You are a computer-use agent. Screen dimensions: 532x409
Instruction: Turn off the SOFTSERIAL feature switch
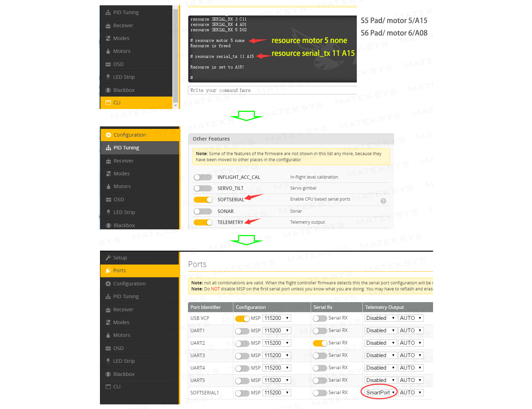pyautogui.click(x=203, y=200)
